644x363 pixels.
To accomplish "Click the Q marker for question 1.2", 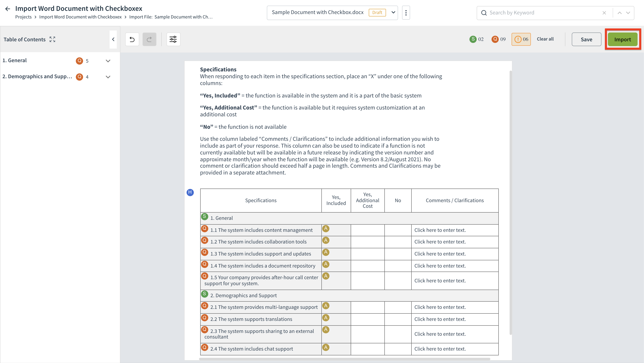I will click(x=204, y=240).
